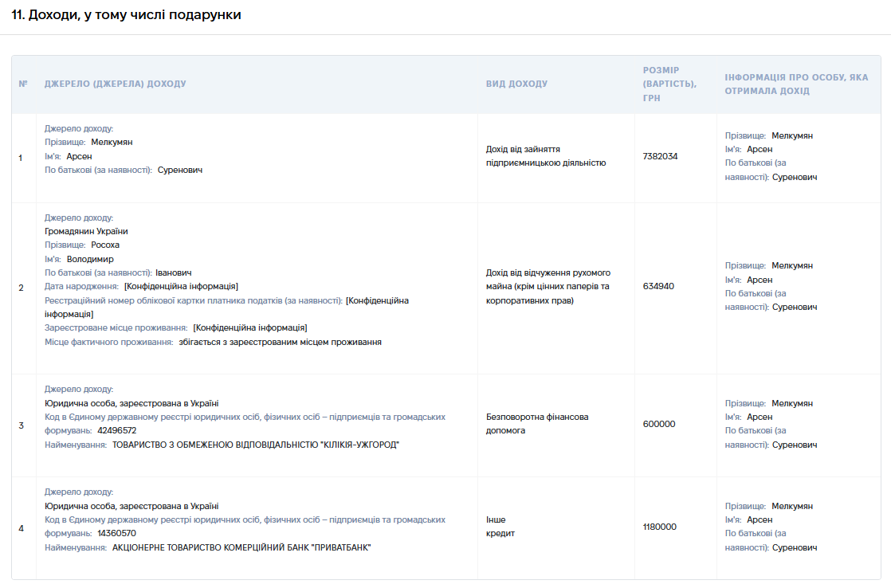
Task: Select the 'Інформація про особу, яка отримала дохід' header
Action: (796, 84)
